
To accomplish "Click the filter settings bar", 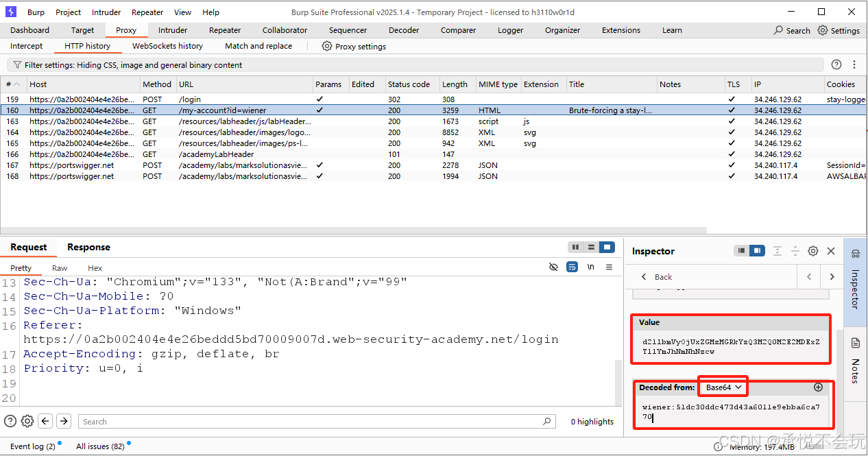I will 415,65.
